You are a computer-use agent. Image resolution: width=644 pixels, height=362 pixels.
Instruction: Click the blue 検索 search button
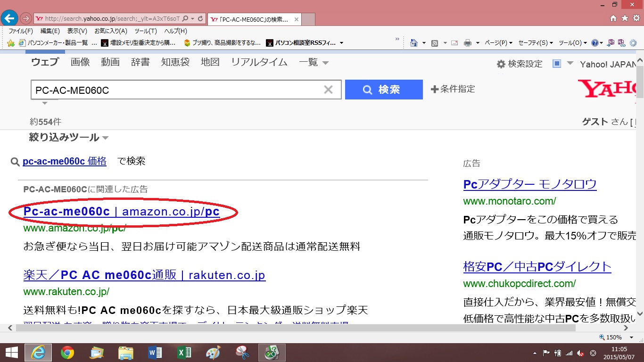tap(384, 90)
